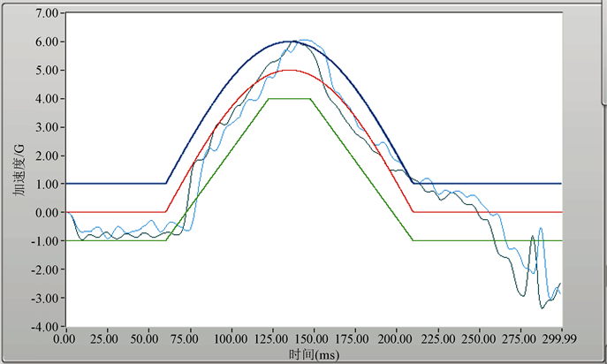Screen dimensions: 607x364
Task: Click the peak of the red curve
Action: pyautogui.click(x=290, y=70)
